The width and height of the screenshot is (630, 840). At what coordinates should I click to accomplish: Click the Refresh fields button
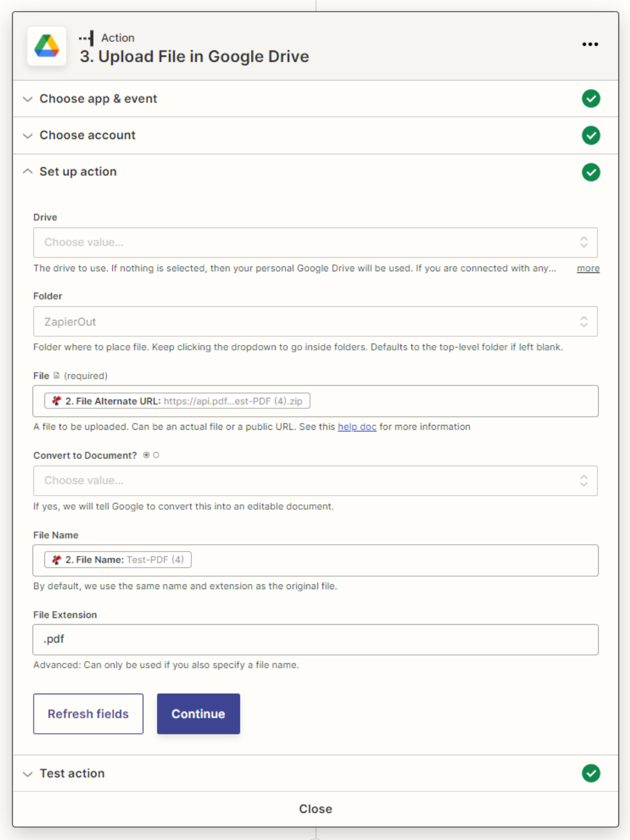point(88,713)
